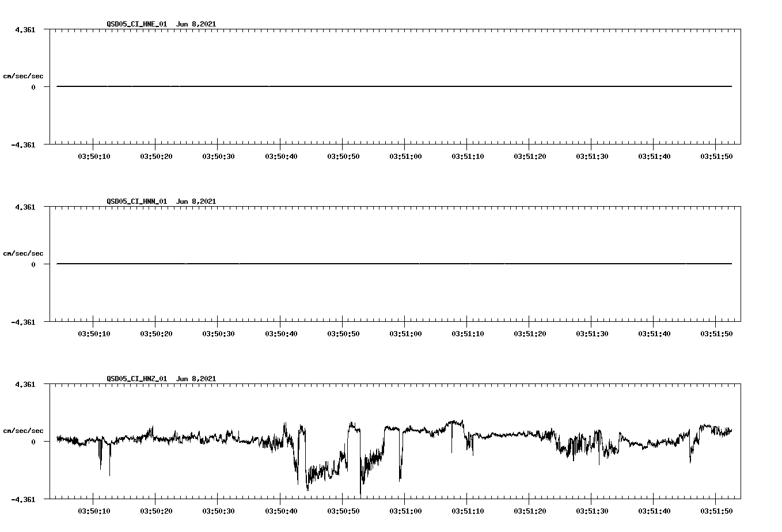Click the QSD05_CI_HNE_01 chart title
782x532 pixels.
click(x=161, y=24)
